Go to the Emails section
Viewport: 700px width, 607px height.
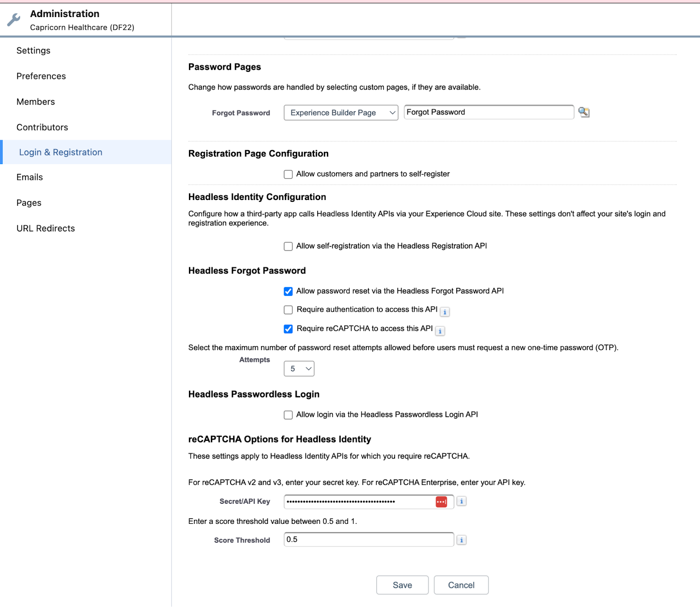pos(29,177)
